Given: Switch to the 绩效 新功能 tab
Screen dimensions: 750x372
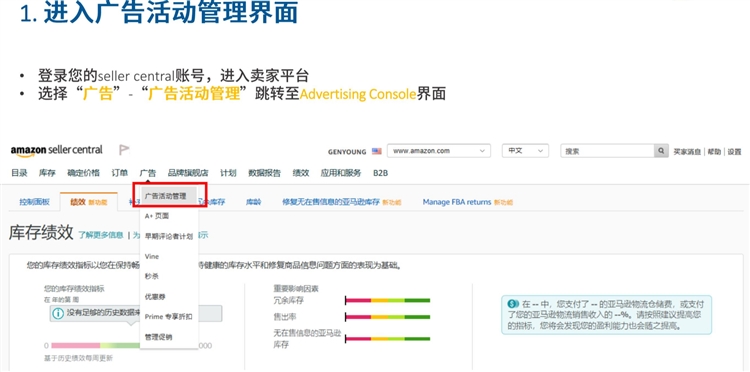Looking at the screenshot, I should coord(88,202).
